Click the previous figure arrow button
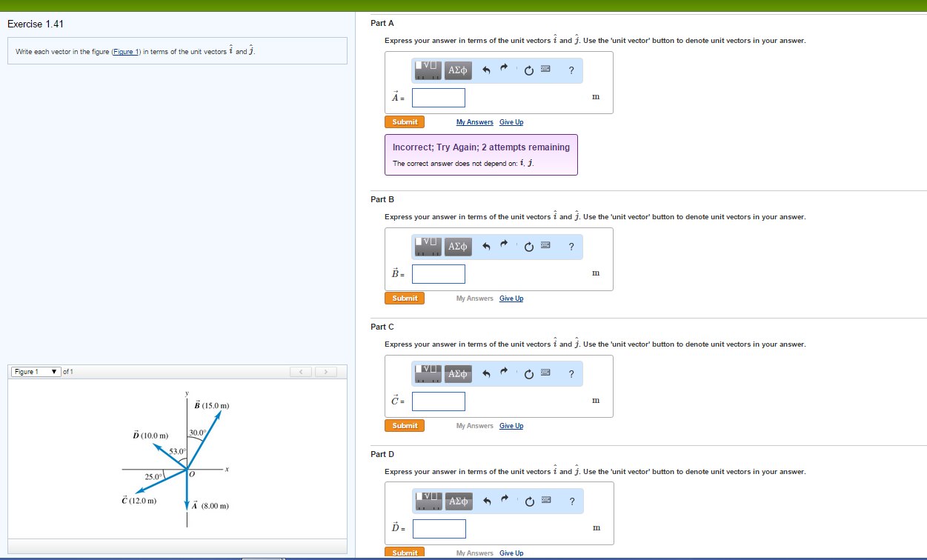The width and height of the screenshot is (927, 560). (x=301, y=371)
